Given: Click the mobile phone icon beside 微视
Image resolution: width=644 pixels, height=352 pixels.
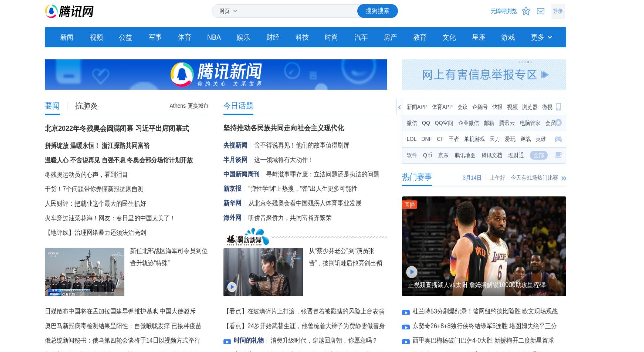Looking at the screenshot, I should click(558, 107).
